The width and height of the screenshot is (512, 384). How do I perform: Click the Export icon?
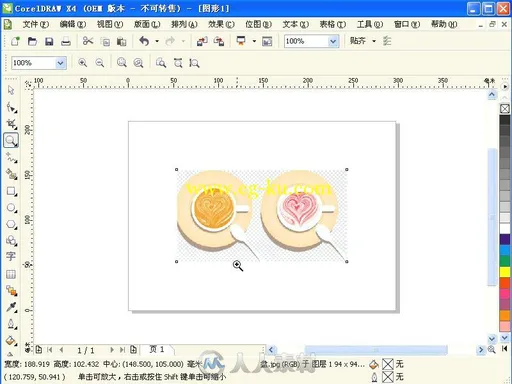click(219, 41)
